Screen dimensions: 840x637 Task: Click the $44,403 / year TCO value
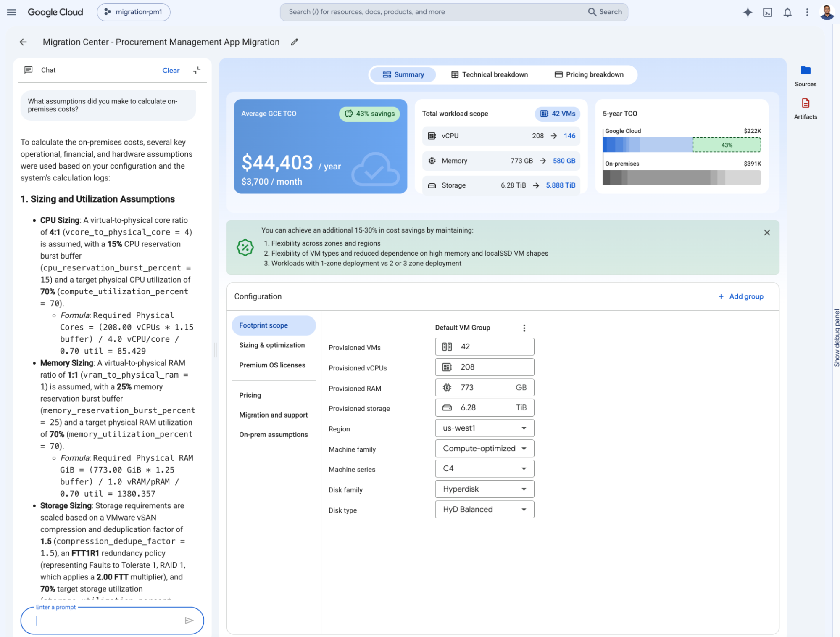coord(291,163)
